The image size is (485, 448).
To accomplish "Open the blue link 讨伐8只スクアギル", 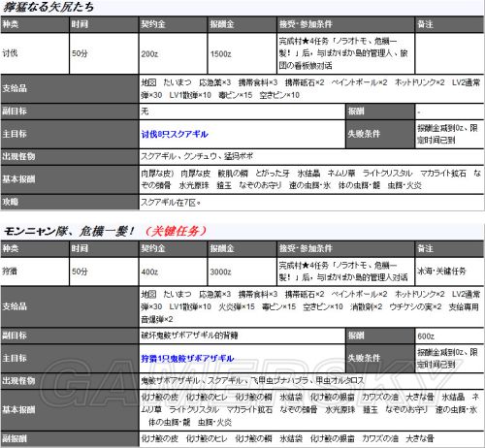I will 175,134.
